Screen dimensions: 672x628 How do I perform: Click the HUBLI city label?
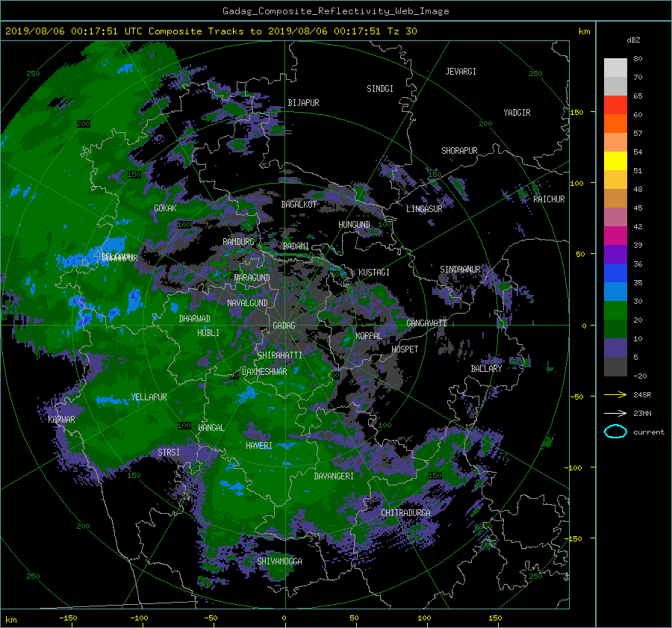(x=208, y=332)
